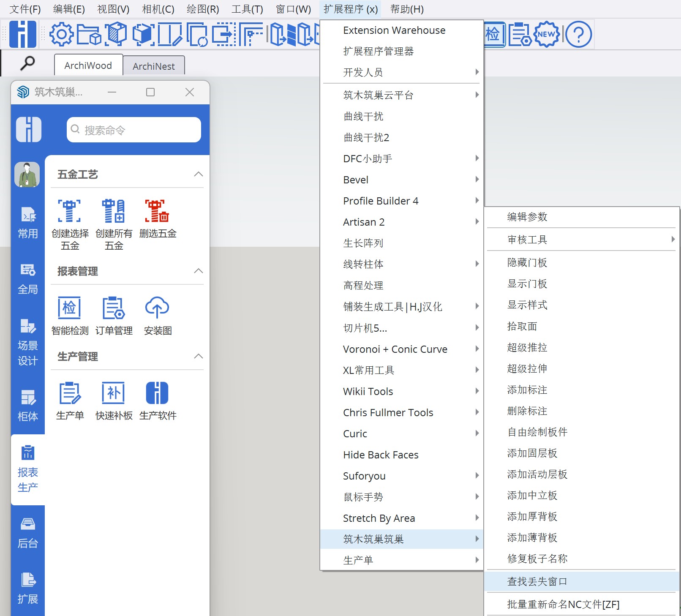This screenshot has height=616, width=681.
Task: Switch to the ArchiNest tab
Action: 154,65
